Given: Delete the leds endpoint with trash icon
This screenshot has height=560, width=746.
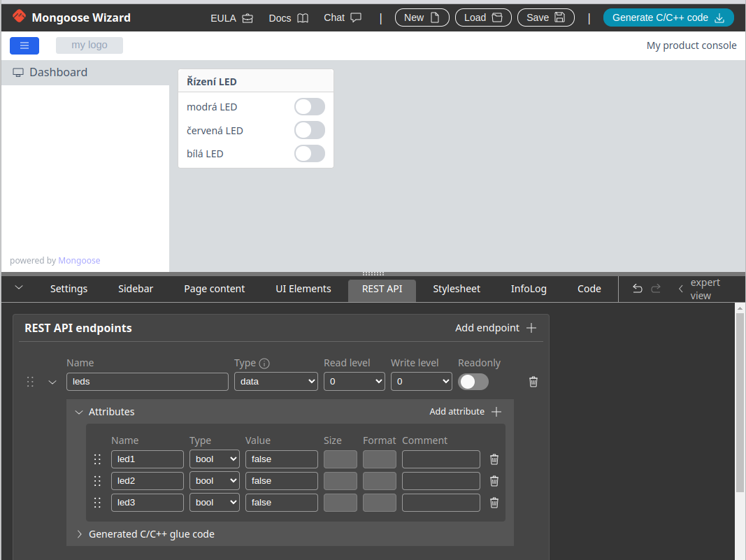Looking at the screenshot, I should [533, 382].
